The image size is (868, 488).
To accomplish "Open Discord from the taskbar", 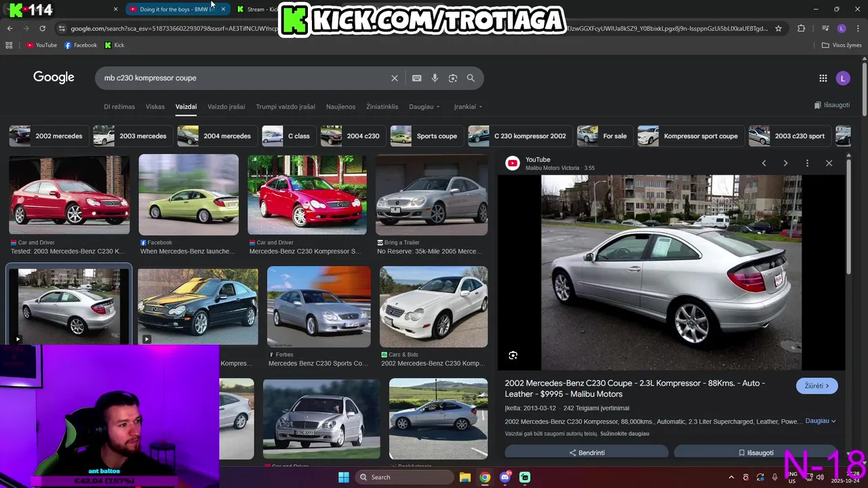I will click(x=505, y=477).
